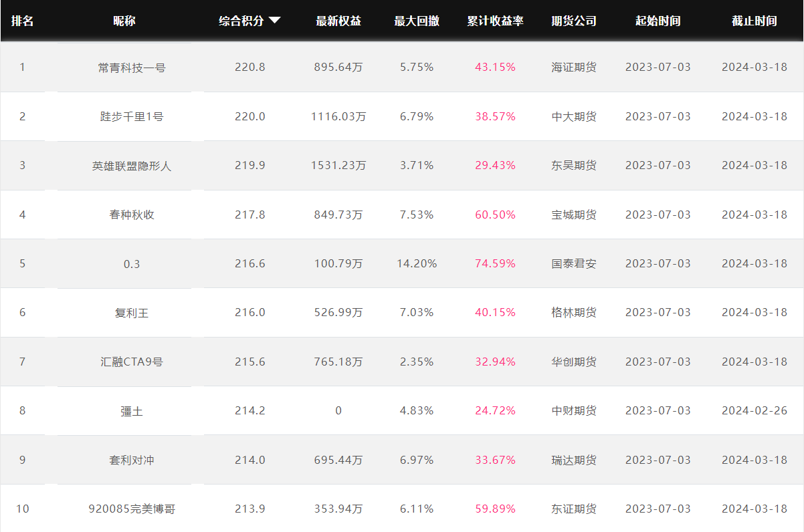Click the 最新权益 column header

point(338,21)
